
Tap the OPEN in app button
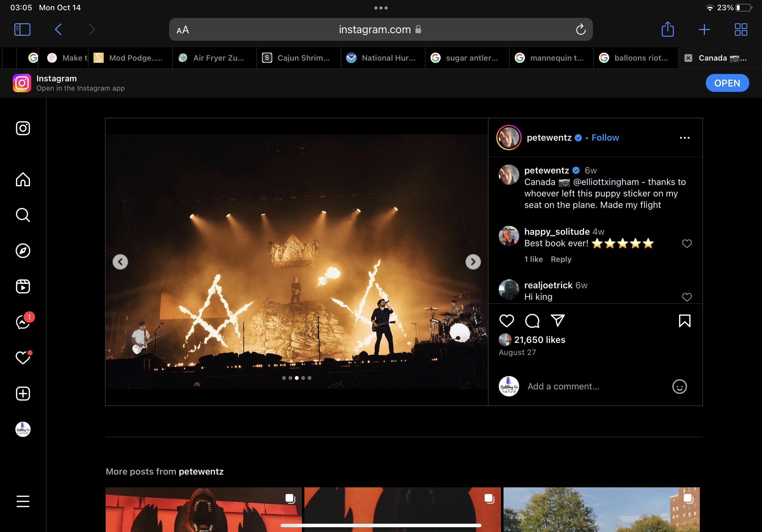(727, 83)
